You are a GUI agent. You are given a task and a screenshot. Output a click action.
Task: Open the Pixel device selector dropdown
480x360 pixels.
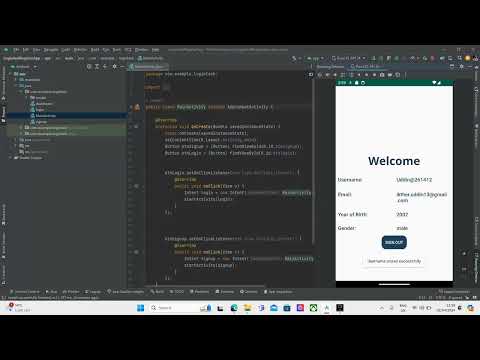point(348,58)
